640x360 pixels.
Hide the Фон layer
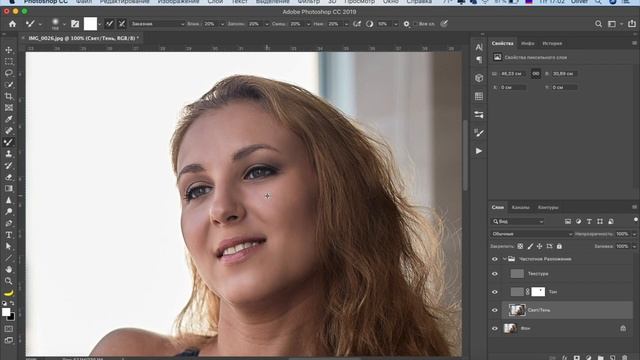(495, 328)
